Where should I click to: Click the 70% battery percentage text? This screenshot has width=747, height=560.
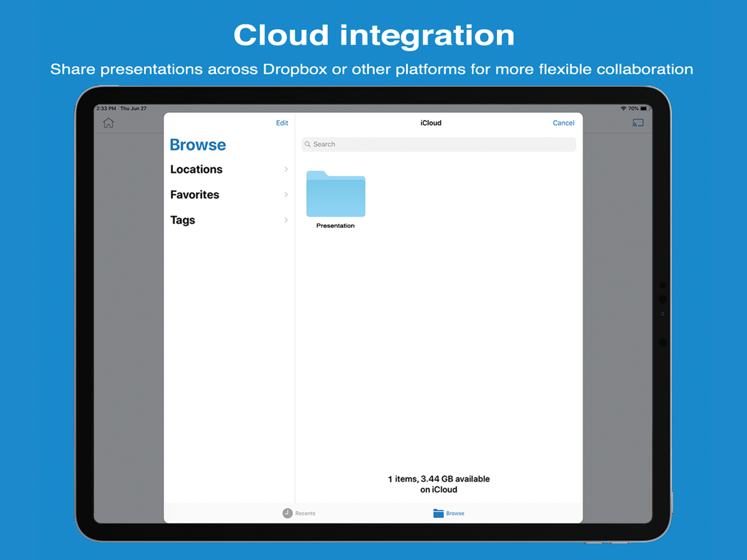[x=633, y=109]
